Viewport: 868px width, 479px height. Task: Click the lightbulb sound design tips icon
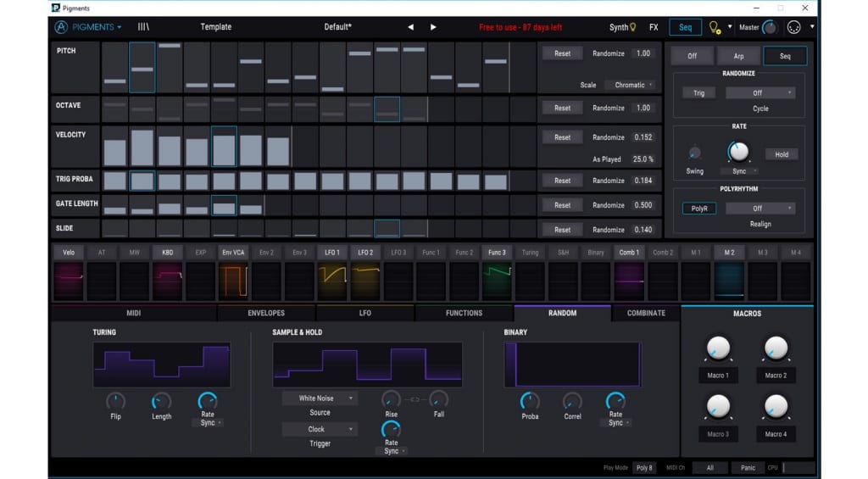click(x=714, y=27)
